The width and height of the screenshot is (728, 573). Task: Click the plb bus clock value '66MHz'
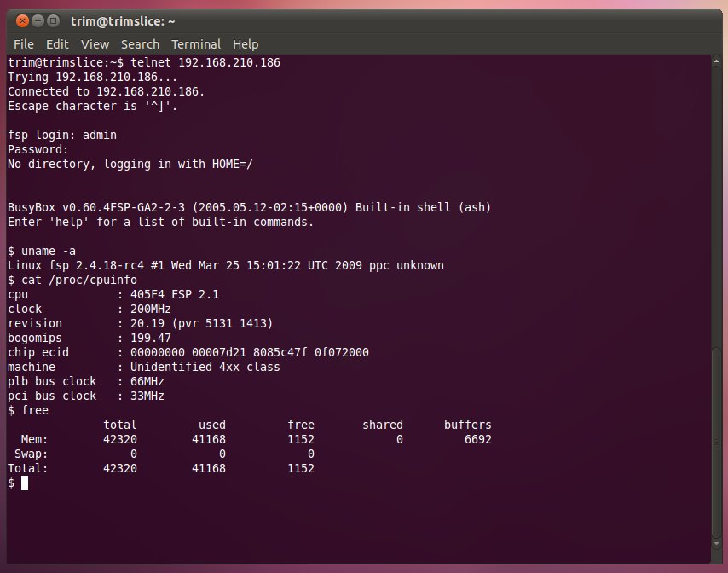coord(147,381)
